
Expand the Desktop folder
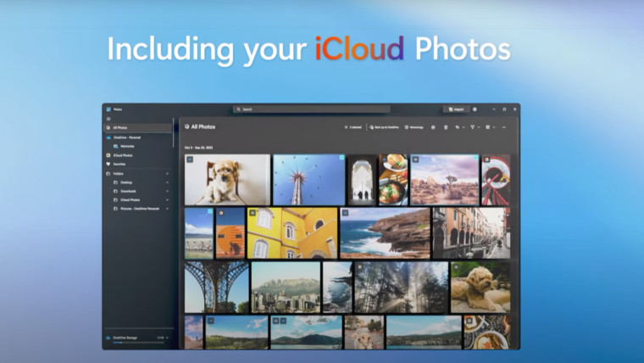[168, 182]
